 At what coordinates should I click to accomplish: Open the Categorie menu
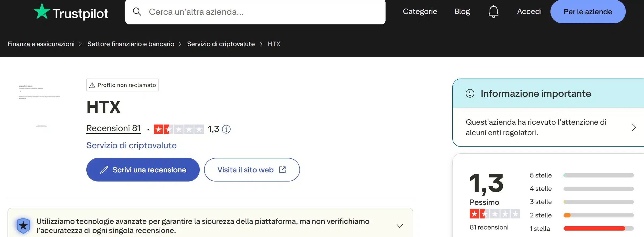pyautogui.click(x=420, y=11)
